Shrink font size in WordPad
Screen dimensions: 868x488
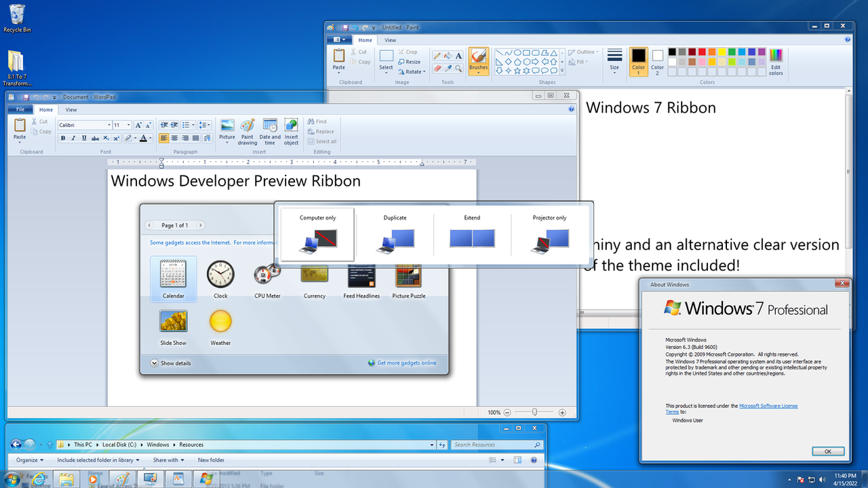(x=149, y=125)
